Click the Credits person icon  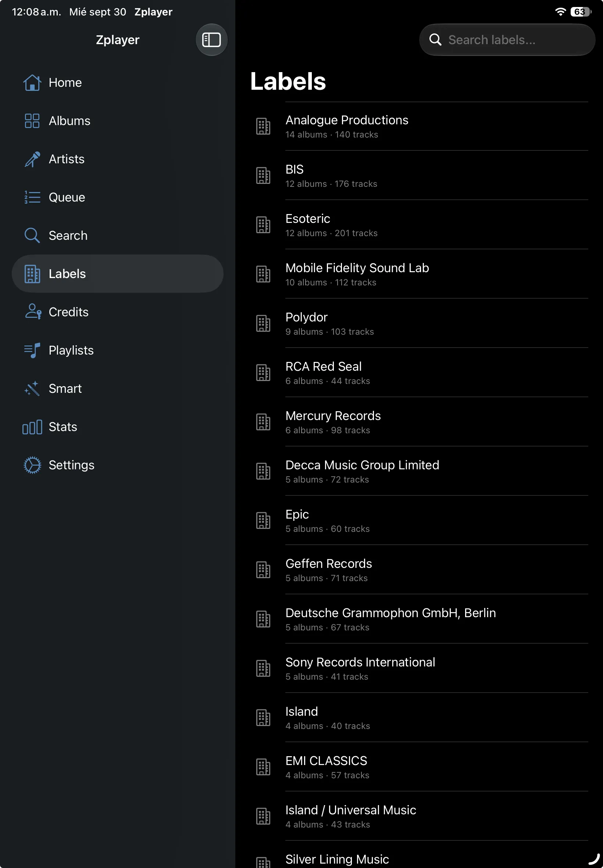tap(33, 312)
